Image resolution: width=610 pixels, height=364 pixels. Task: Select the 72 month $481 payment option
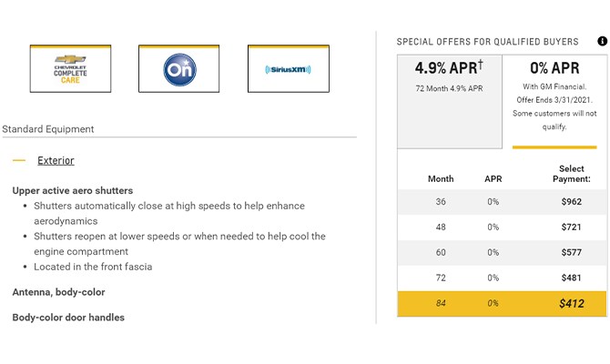point(502,278)
